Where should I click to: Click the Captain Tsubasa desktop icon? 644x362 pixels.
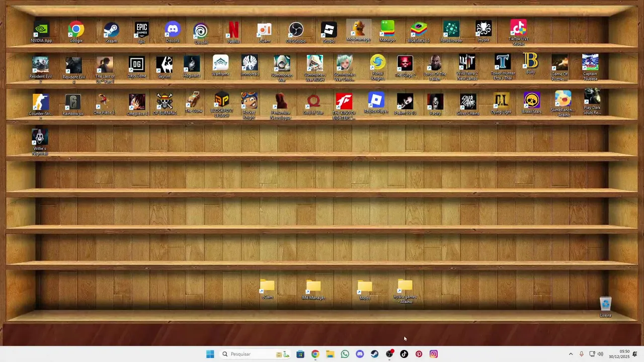[590, 68]
